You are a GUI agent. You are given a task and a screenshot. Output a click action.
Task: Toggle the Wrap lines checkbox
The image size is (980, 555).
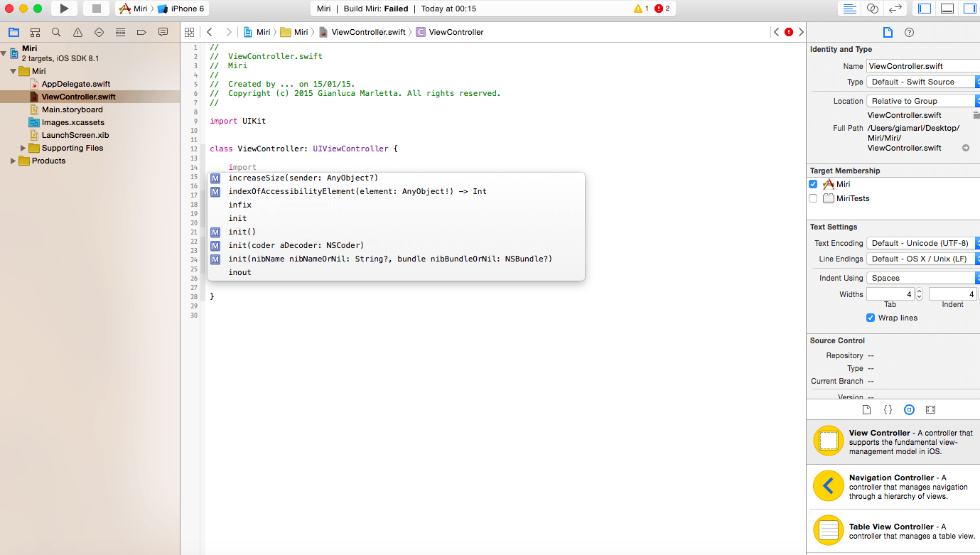(x=871, y=318)
